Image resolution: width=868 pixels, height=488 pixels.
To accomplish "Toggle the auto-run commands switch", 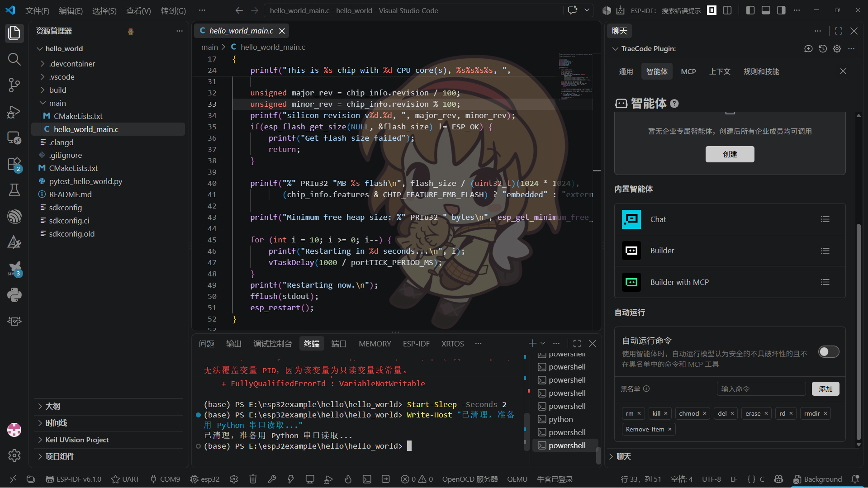I will point(829,352).
